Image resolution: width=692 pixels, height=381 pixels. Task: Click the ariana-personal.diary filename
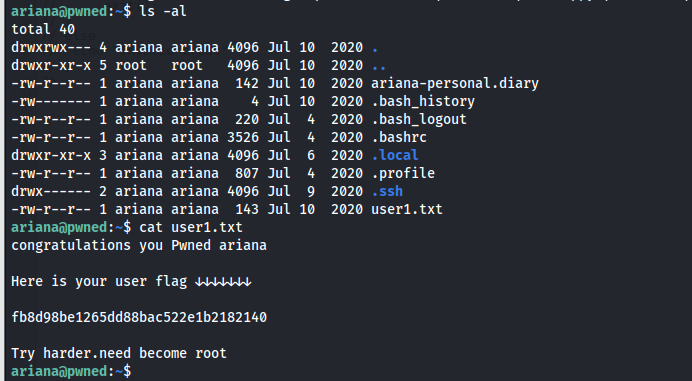click(x=455, y=83)
